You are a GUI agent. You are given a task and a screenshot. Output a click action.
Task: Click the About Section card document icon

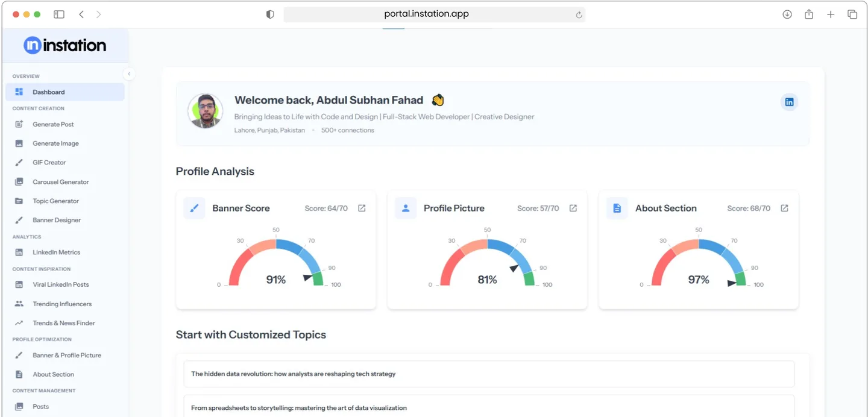[x=617, y=208]
